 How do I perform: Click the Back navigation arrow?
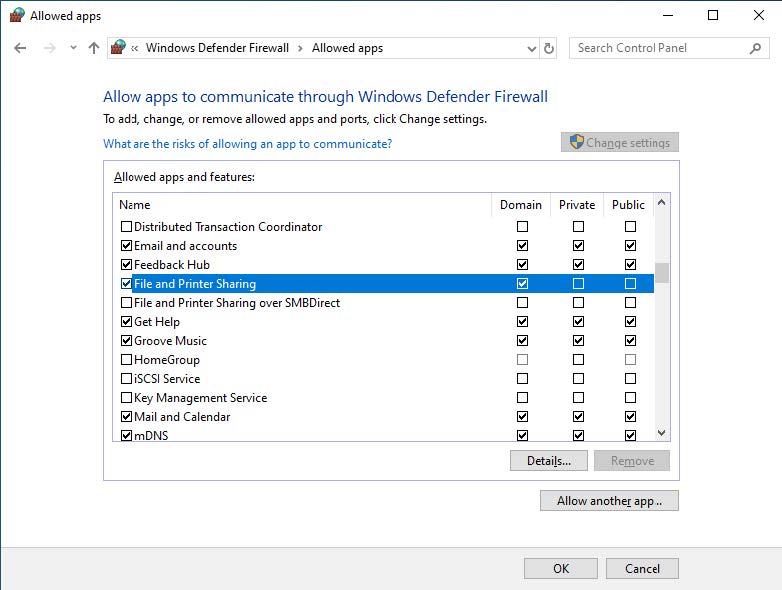click(x=20, y=48)
